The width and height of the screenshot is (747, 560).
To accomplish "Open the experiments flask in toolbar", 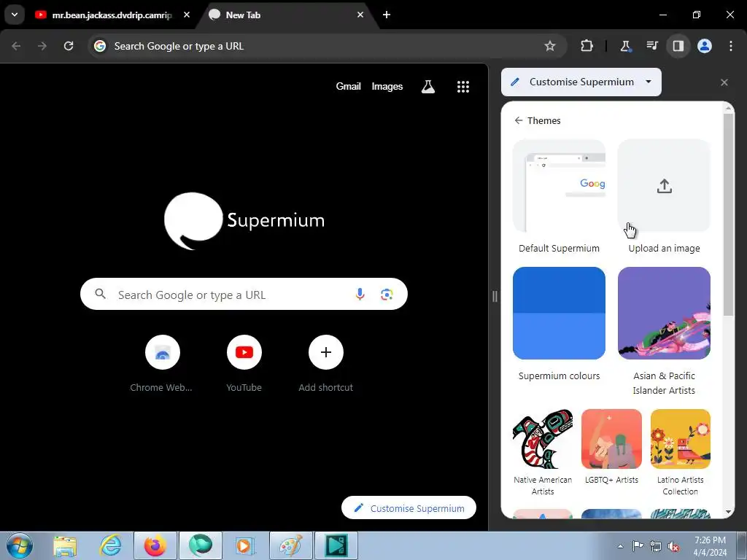I will 625,46.
